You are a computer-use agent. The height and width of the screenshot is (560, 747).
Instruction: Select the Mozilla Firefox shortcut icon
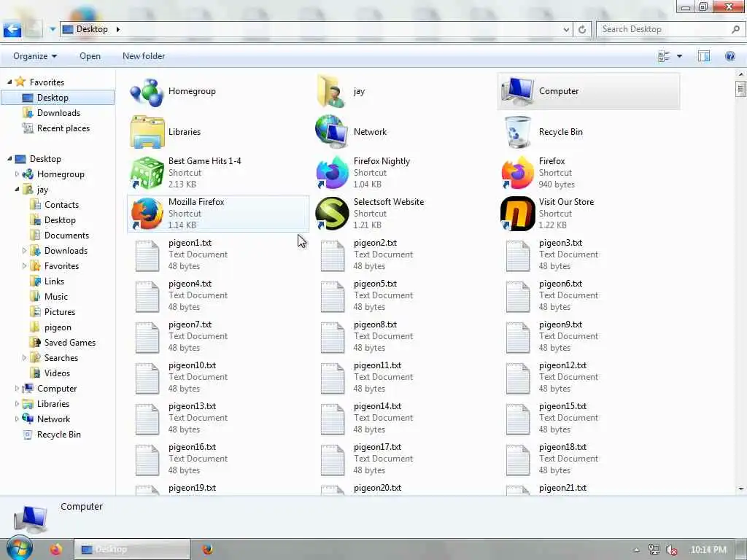pos(147,214)
